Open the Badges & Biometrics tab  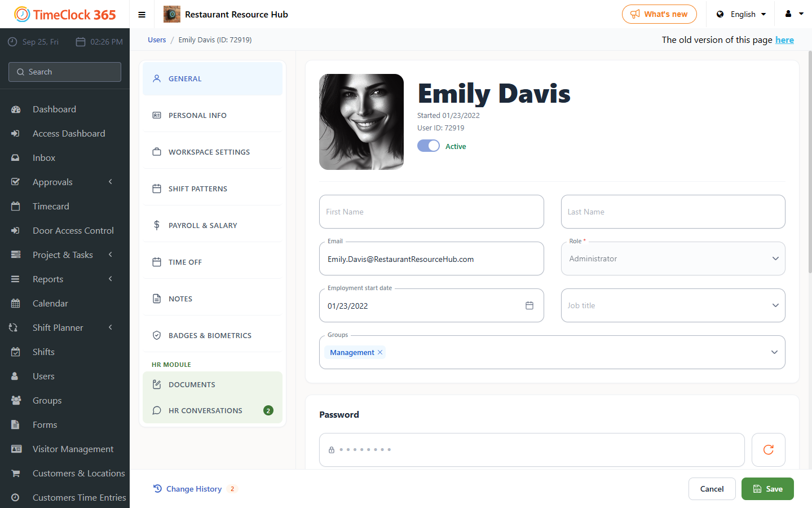click(x=213, y=335)
